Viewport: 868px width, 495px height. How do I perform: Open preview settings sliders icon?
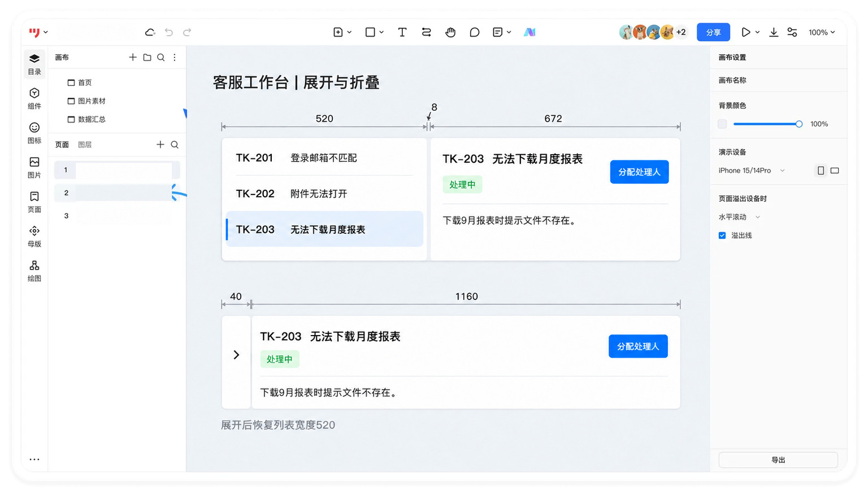point(792,32)
